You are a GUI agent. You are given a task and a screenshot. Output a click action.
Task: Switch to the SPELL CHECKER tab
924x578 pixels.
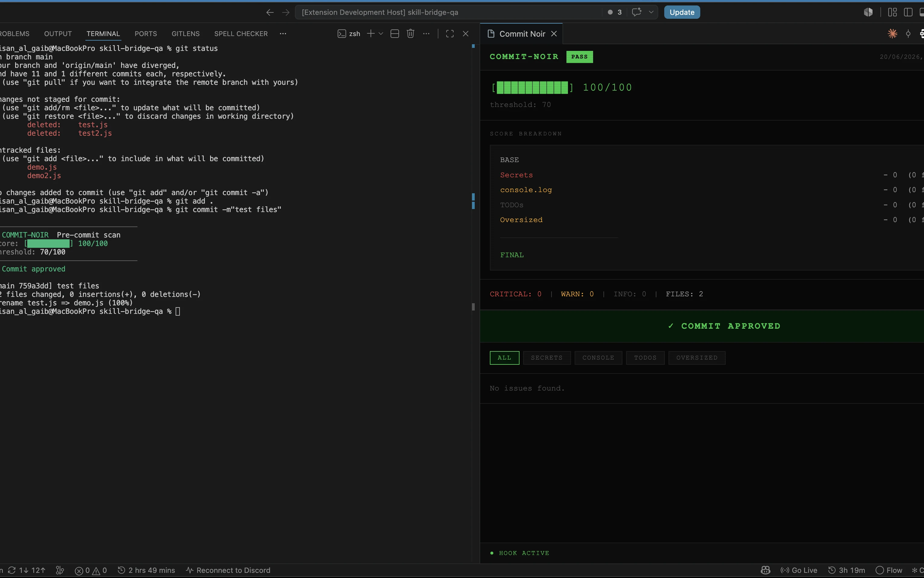(241, 34)
